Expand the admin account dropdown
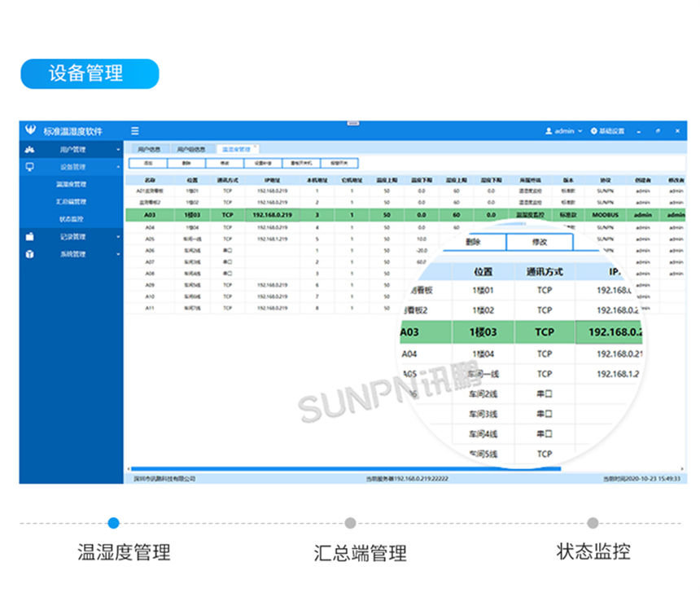The height and width of the screenshot is (593, 700). [580, 130]
